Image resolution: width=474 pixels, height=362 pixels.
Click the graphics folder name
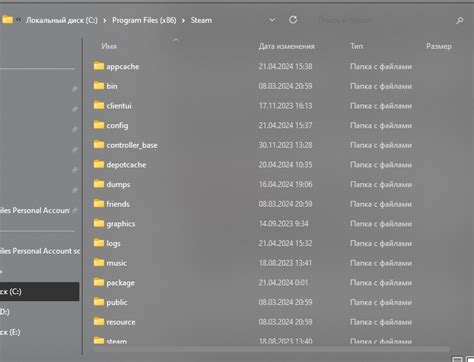(121, 224)
